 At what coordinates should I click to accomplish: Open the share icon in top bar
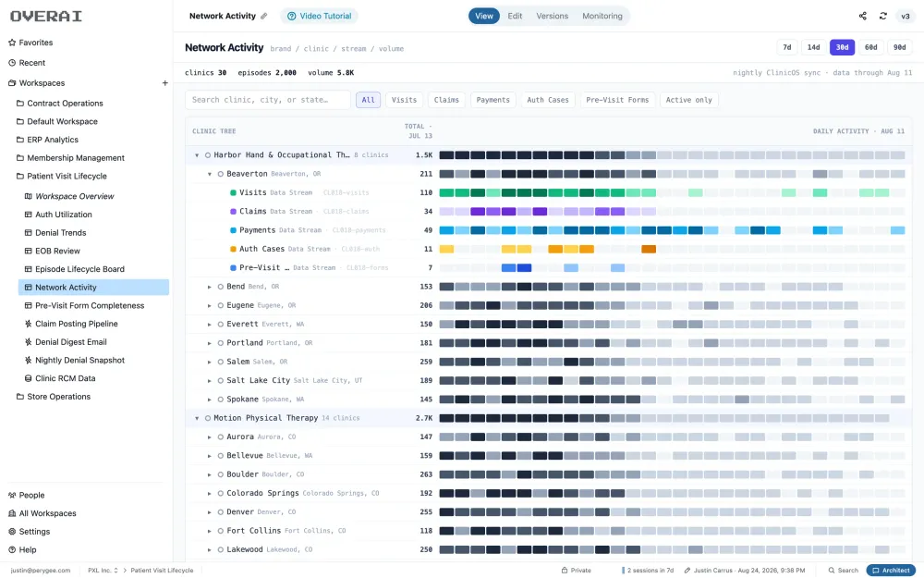coord(863,16)
